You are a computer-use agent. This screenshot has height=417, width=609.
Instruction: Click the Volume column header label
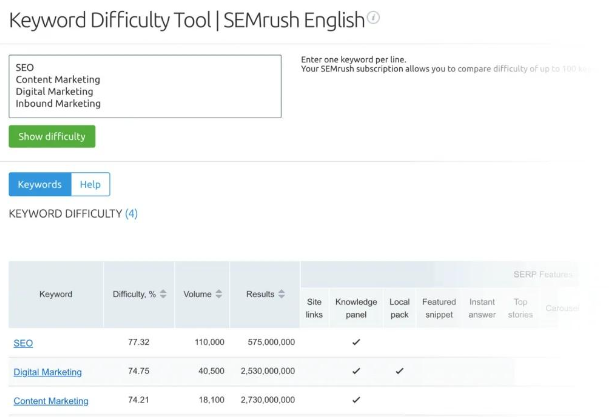pyautogui.click(x=197, y=294)
